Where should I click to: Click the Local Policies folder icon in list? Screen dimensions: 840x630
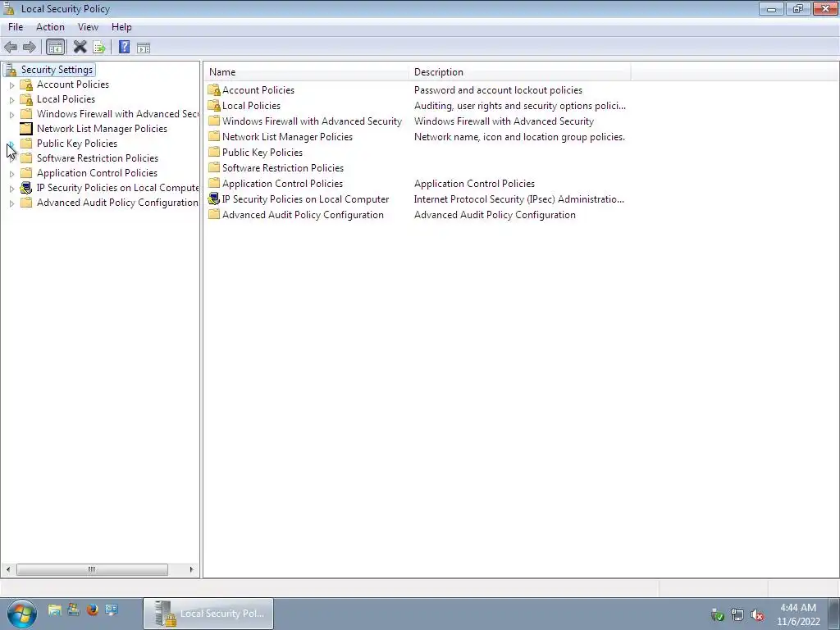pos(214,106)
